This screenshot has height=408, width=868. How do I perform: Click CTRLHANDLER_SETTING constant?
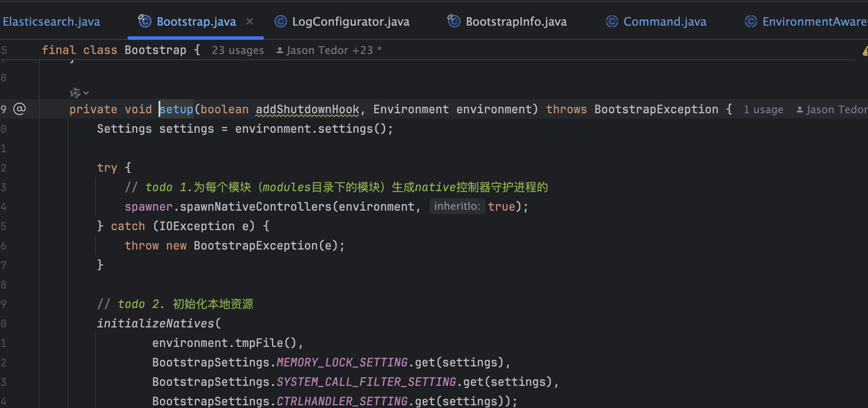[x=342, y=401]
